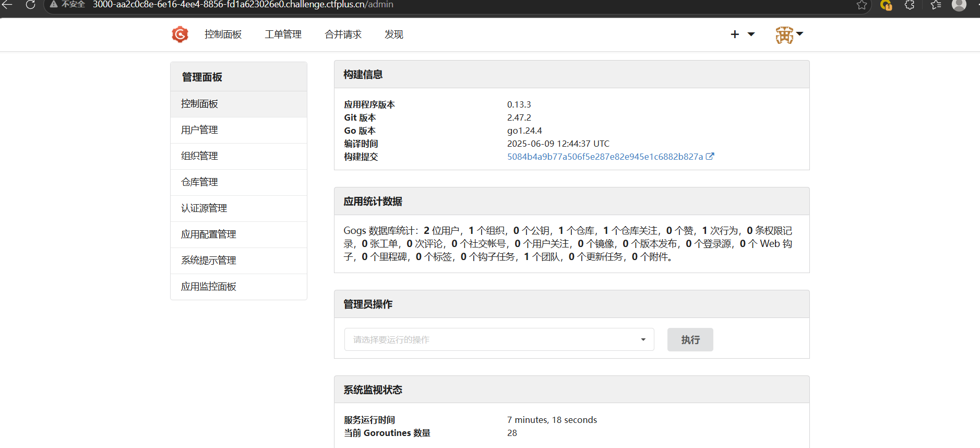Click the Git version value 2.47.2
Image resolution: width=980 pixels, height=448 pixels.
click(x=519, y=117)
